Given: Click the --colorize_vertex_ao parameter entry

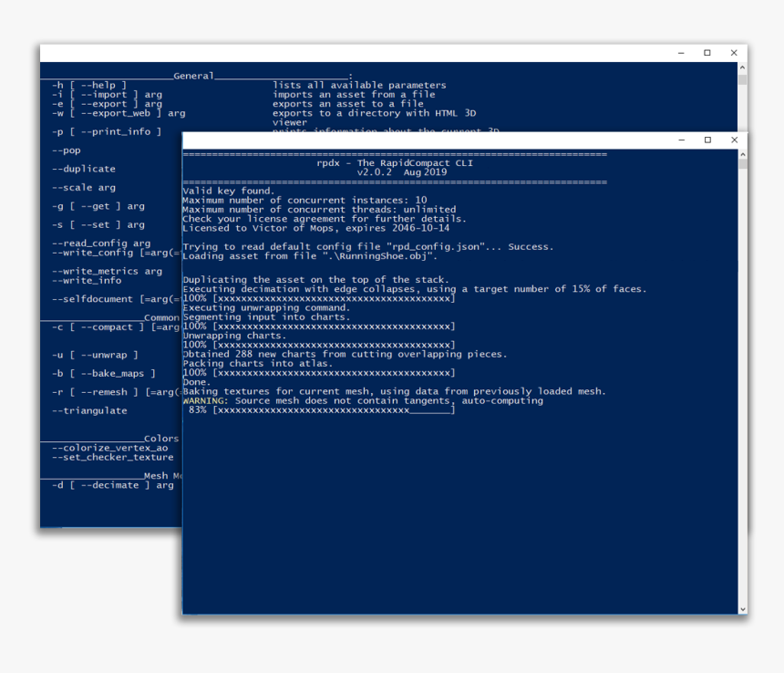Looking at the screenshot, I should [109, 448].
